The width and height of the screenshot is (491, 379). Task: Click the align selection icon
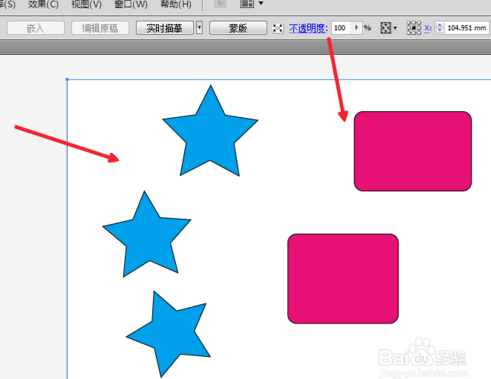386,28
